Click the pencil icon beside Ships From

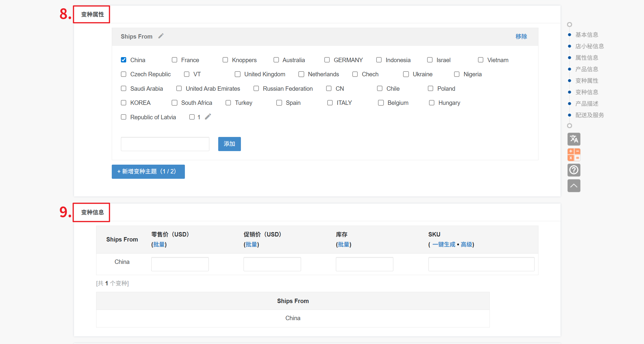pos(161,36)
